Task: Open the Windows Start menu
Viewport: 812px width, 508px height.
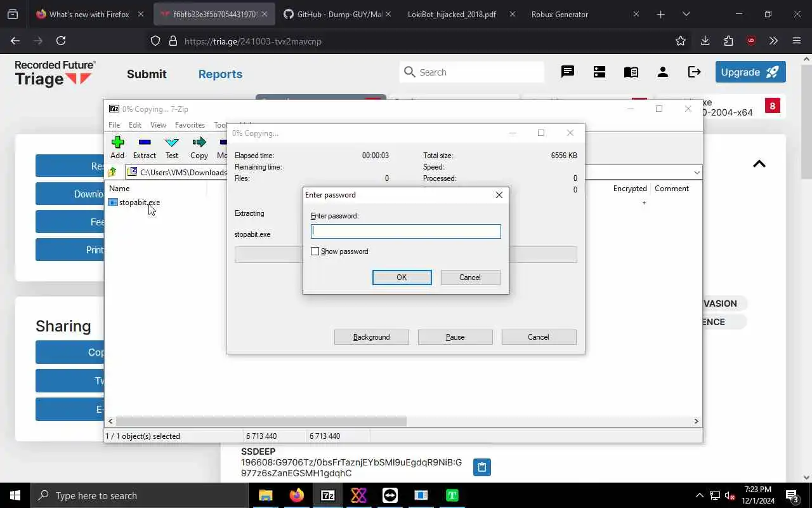Action: [15, 495]
